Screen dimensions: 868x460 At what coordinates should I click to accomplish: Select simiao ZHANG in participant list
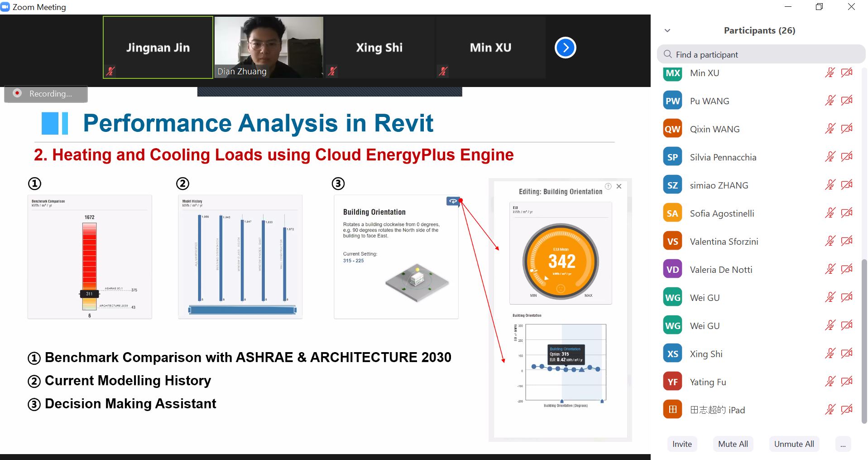click(x=719, y=185)
